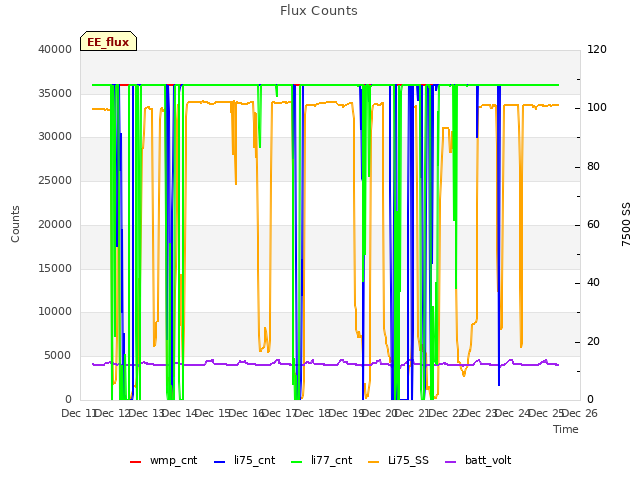
Task: Click the red wmp_cnt legend swatch
Action: pyautogui.click(x=135, y=462)
